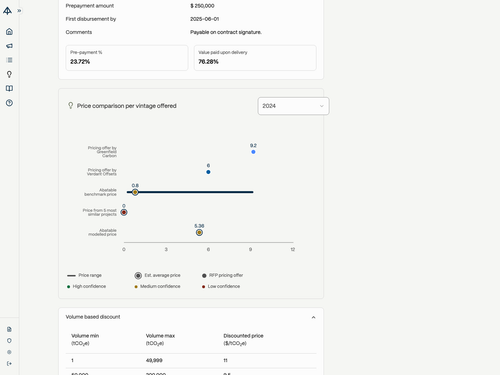The image size is (500, 375).
Task: Click the Abatable benchmark price range bar
Action: 190,192
